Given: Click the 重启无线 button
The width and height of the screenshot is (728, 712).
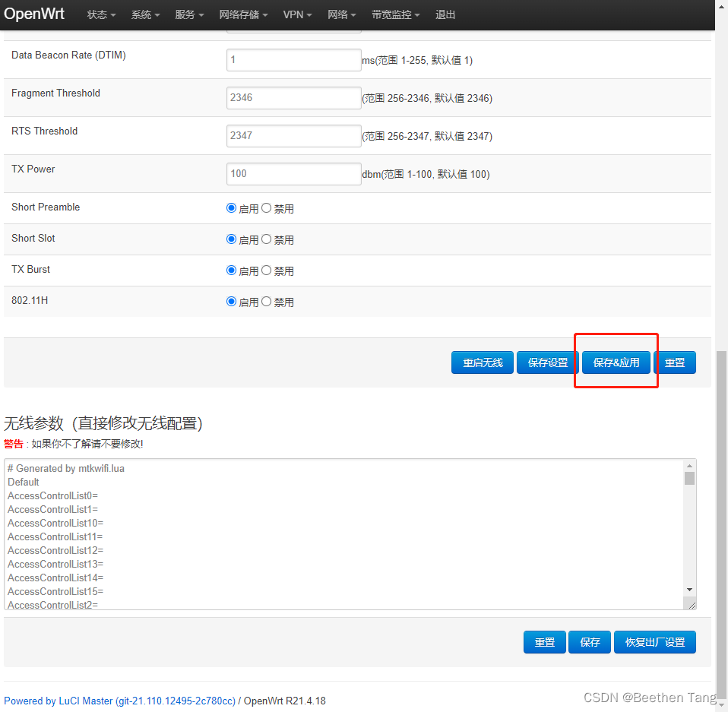Looking at the screenshot, I should coord(483,362).
